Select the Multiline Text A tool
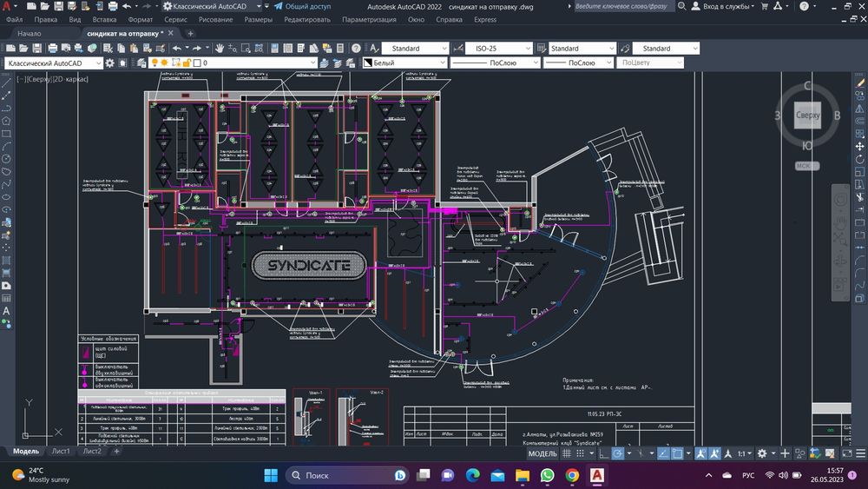 6,311
